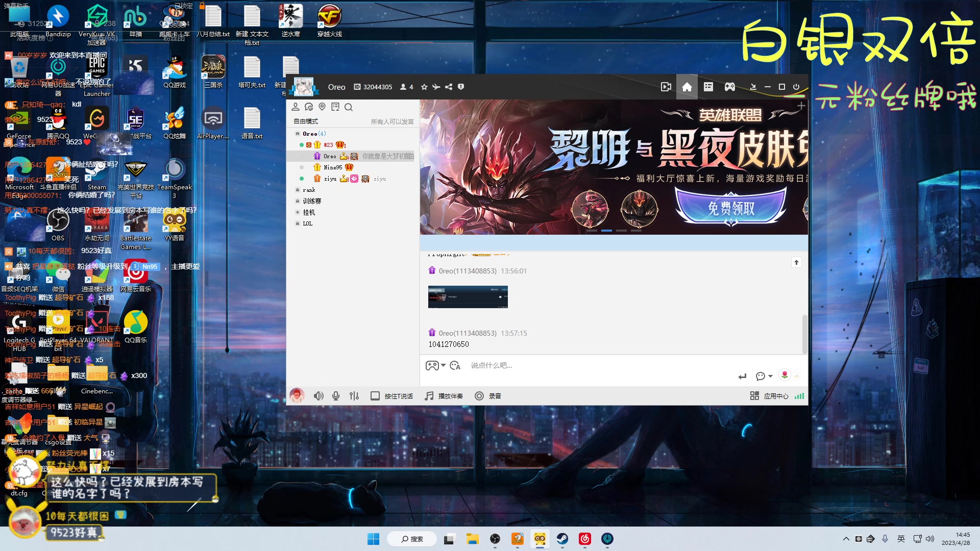Toggle 播放伴奏 accompaniment playback
Viewport: 980px width, 551px height.
(x=444, y=396)
